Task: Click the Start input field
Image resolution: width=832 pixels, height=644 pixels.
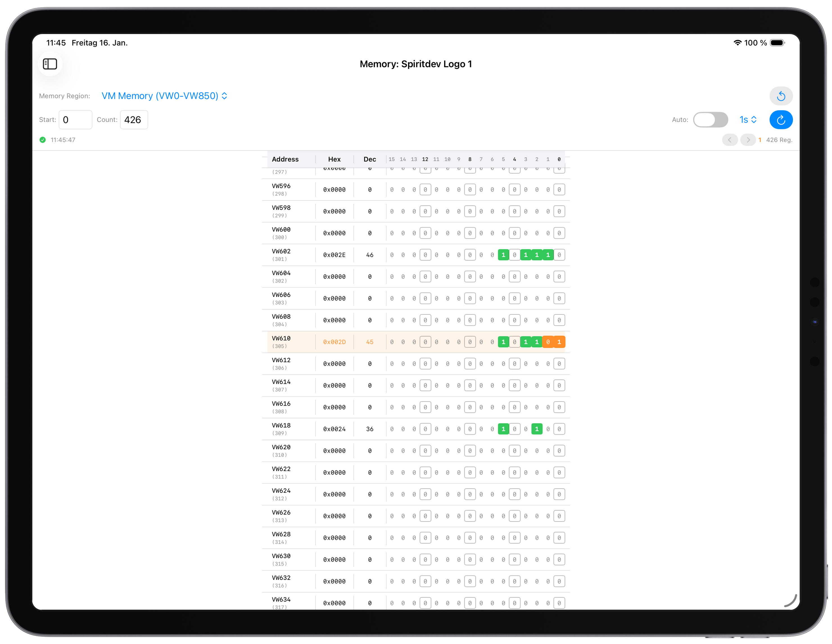Action: point(75,120)
